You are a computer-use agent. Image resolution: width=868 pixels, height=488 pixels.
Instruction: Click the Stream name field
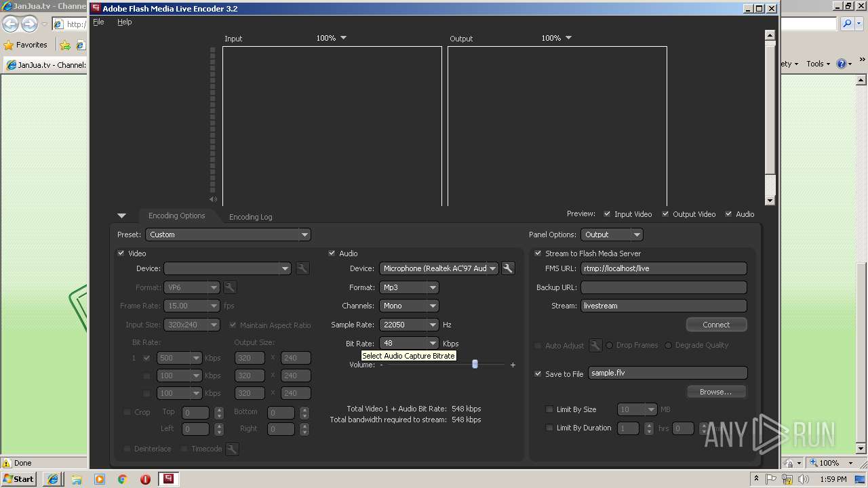click(664, 306)
